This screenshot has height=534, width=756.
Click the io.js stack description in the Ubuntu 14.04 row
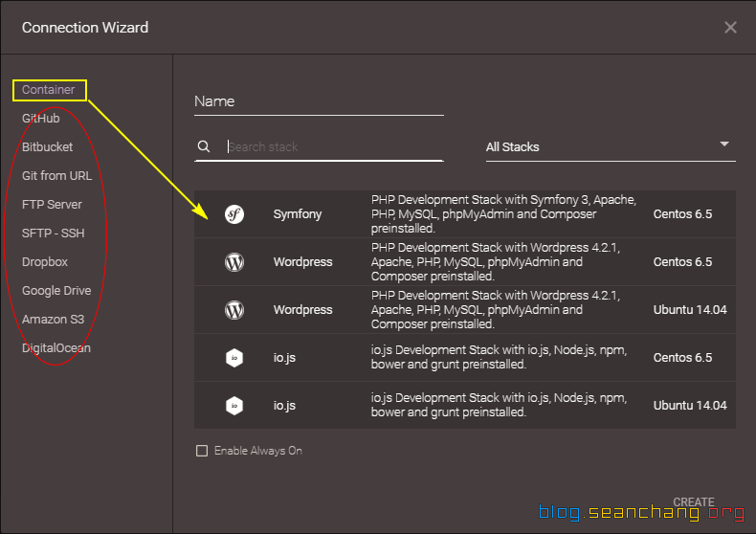(x=499, y=405)
